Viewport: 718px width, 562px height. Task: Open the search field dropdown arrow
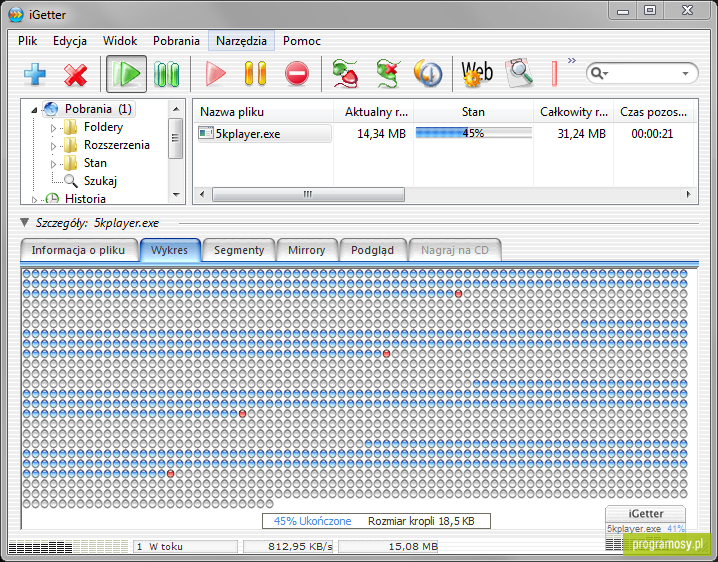(685, 73)
